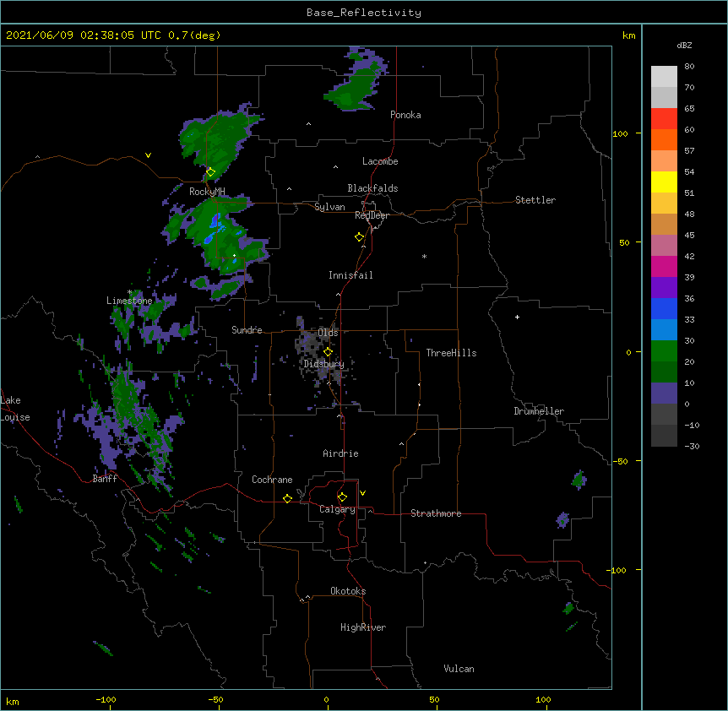Click the Ponoka map label
This screenshot has height=711, width=728.
[x=405, y=115]
